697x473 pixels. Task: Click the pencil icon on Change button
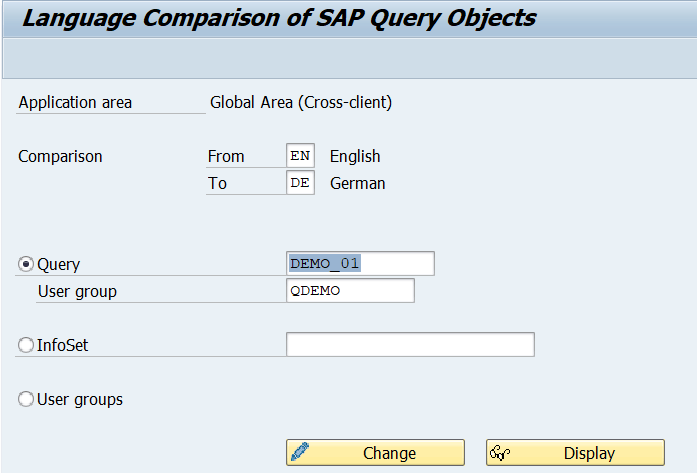pyautogui.click(x=300, y=452)
